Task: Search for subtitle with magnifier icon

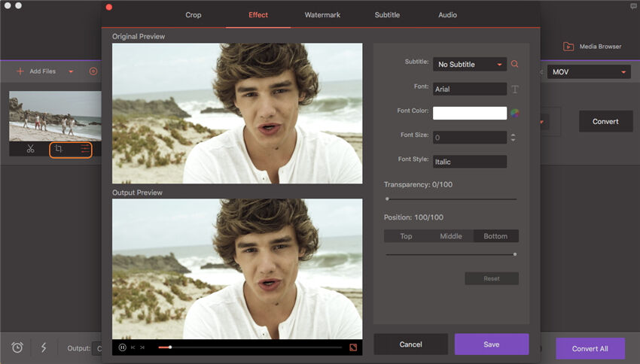Action: coord(515,64)
